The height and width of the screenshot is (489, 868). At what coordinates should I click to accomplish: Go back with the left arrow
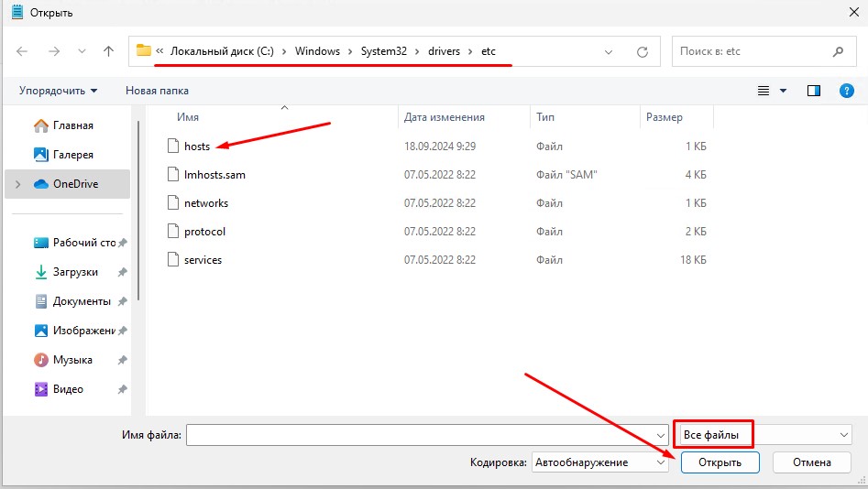click(x=22, y=51)
